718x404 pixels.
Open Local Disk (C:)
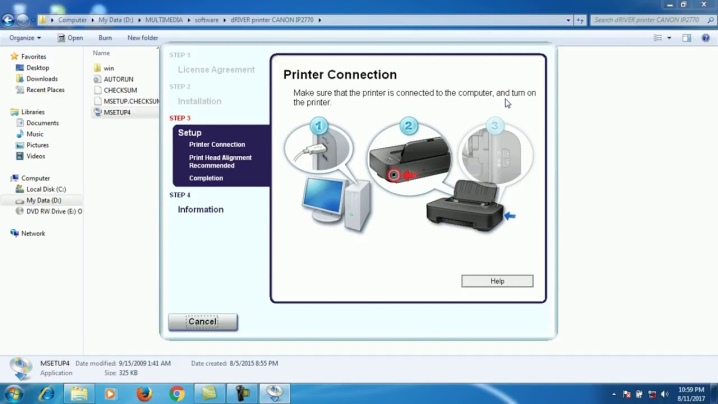tap(46, 189)
